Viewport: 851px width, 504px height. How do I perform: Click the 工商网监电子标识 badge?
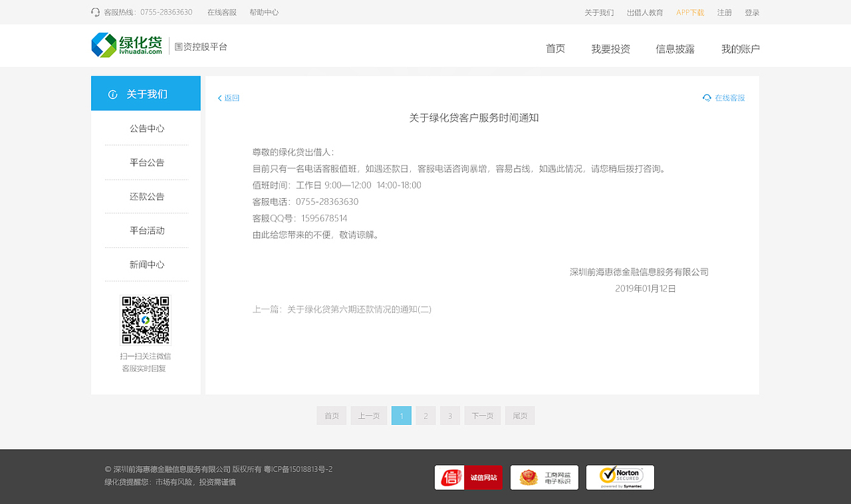point(544,477)
